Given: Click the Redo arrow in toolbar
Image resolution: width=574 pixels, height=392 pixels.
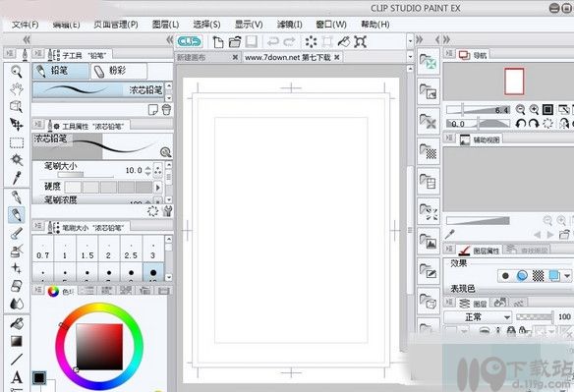Looking at the screenshot, I should 289,41.
